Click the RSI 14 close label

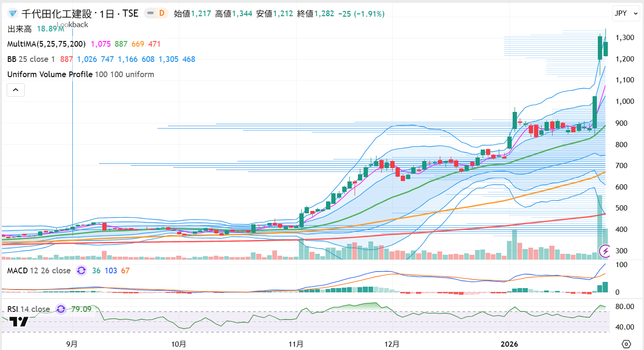tap(29, 309)
